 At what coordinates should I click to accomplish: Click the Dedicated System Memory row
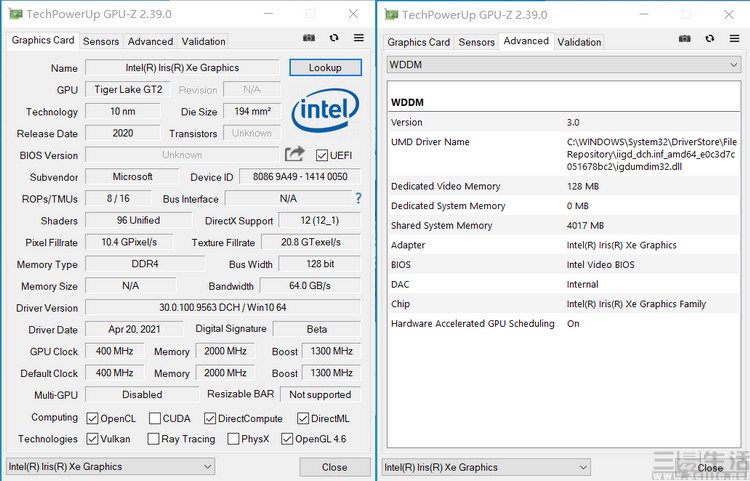click(563, 206)
